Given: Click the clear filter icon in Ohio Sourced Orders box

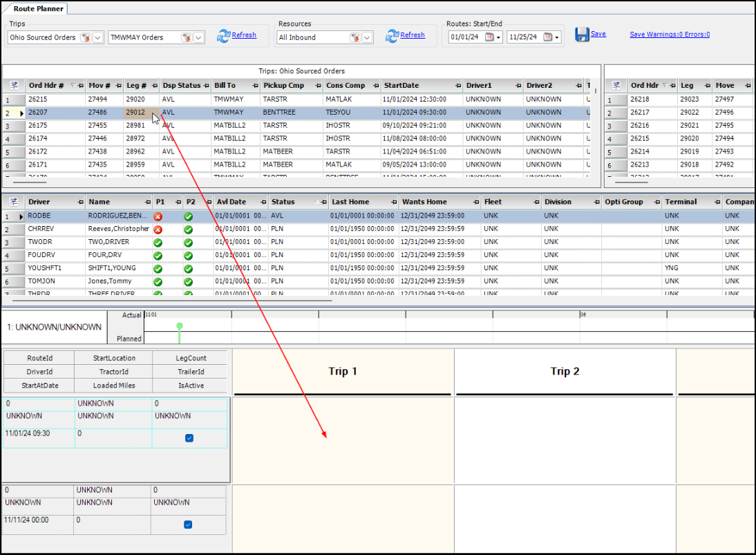Looking at the screenshot, I should (x=85, y=37).
